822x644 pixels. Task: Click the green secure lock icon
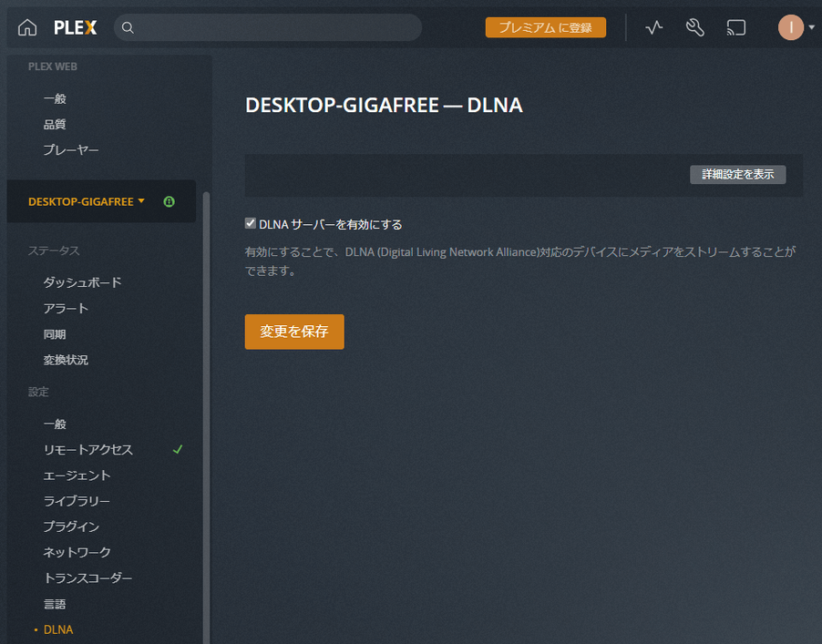coord(169,201)
